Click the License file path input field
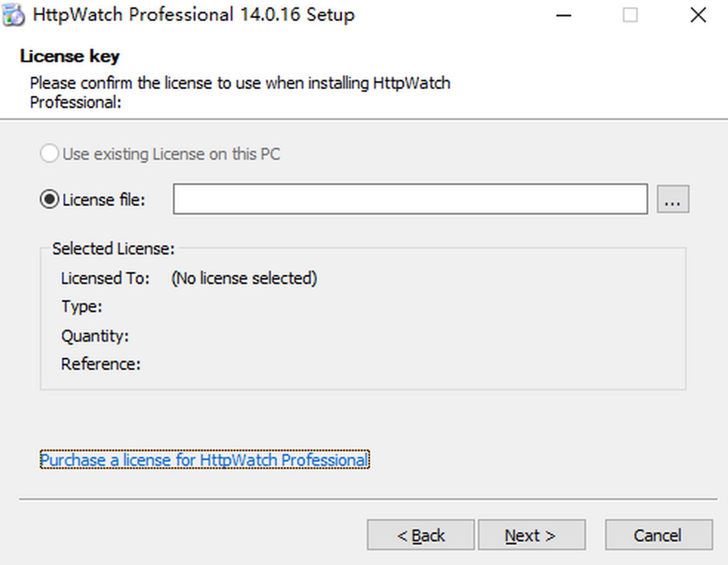This screenshot has width=728, height=565. [x=410, y=199]
